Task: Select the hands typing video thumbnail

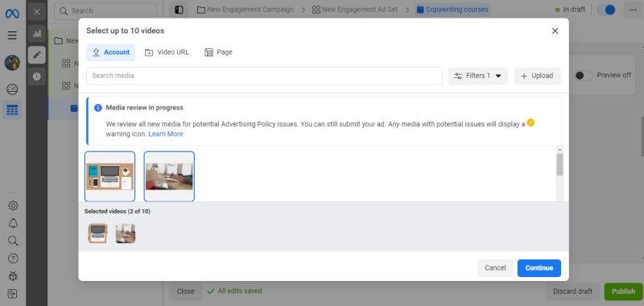Action: tap(169, 176)
